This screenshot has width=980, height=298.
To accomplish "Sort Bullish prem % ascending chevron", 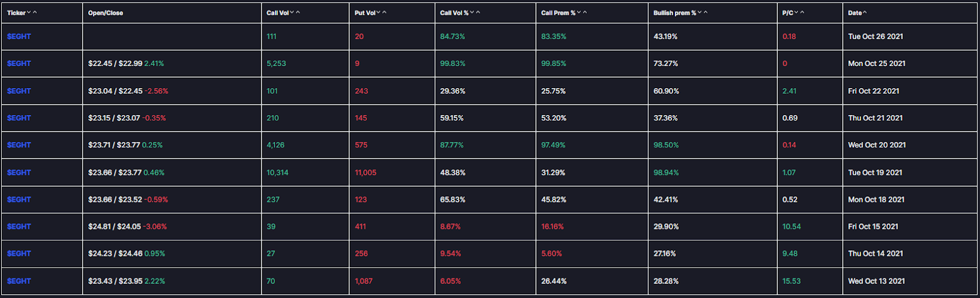I will click(x=706, y=13).
